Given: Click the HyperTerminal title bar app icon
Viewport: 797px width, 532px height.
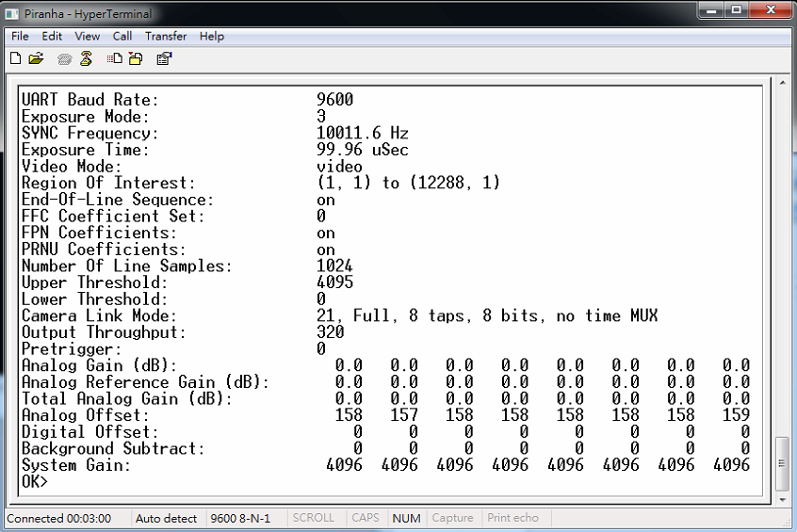Looking at the screenshot, I should (12, 14).
